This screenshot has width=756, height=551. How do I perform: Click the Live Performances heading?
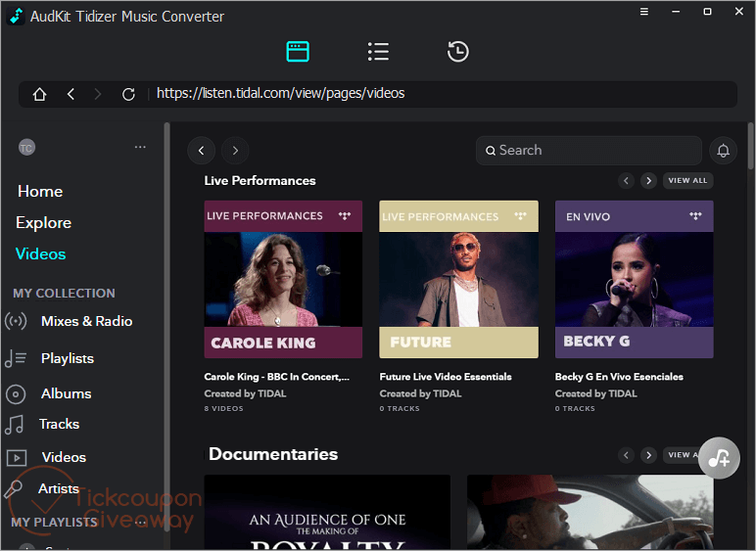[x=260, y=181]
